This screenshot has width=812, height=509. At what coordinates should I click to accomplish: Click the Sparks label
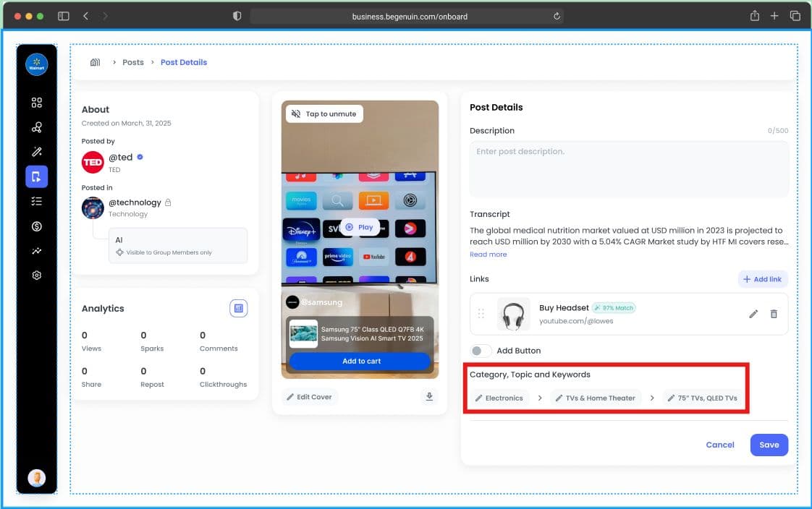[152, 348]
